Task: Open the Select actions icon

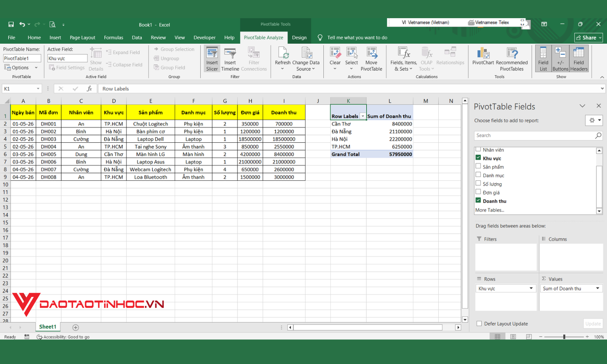Action: coord(351,53)
